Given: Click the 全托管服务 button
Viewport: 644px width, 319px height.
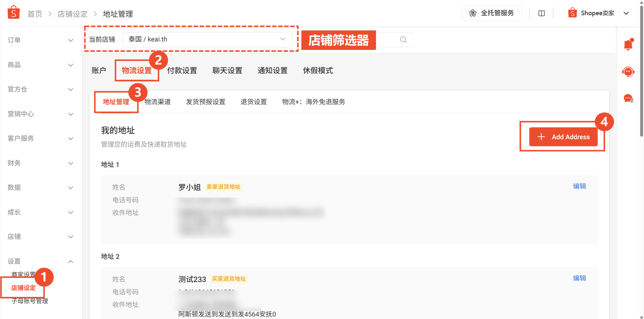Looking at the screenshot, I should 491,13.
